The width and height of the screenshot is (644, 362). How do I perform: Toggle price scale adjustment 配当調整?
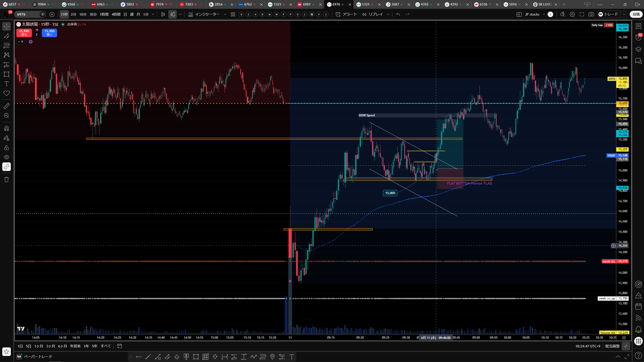(x=612, y=346)
